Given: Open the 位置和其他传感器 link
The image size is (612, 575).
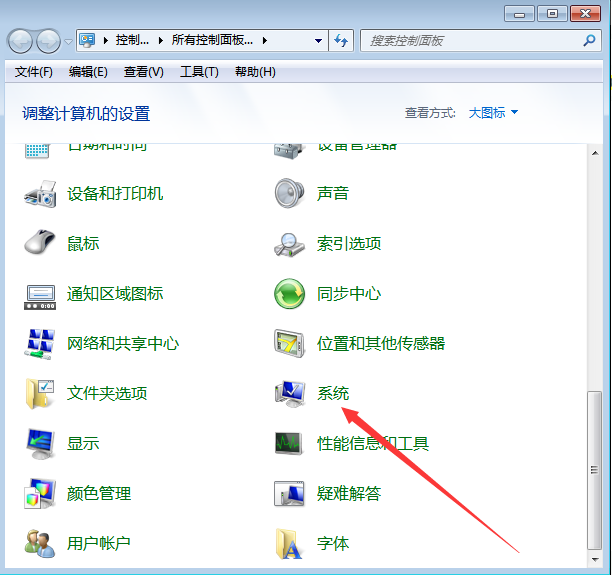Looking at the screenshot, I should click(x=381, y=344).
